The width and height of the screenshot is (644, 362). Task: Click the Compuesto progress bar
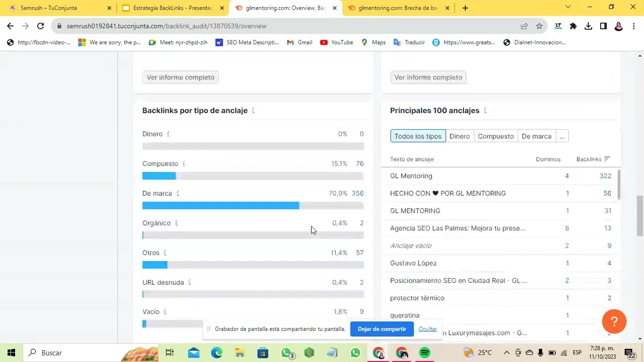click(253, 176)
